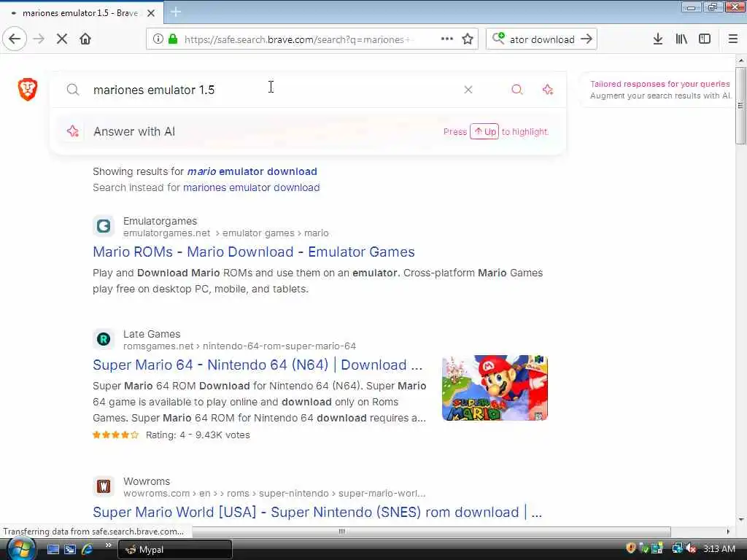
Task: Click the Emulatorgames site favicon
Action: (104, 226)
